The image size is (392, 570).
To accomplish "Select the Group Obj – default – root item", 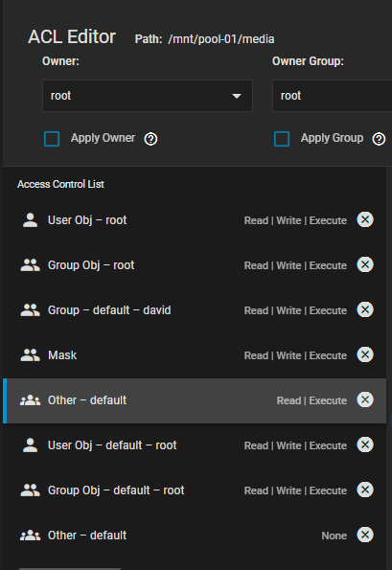I will tap(195, 490).
